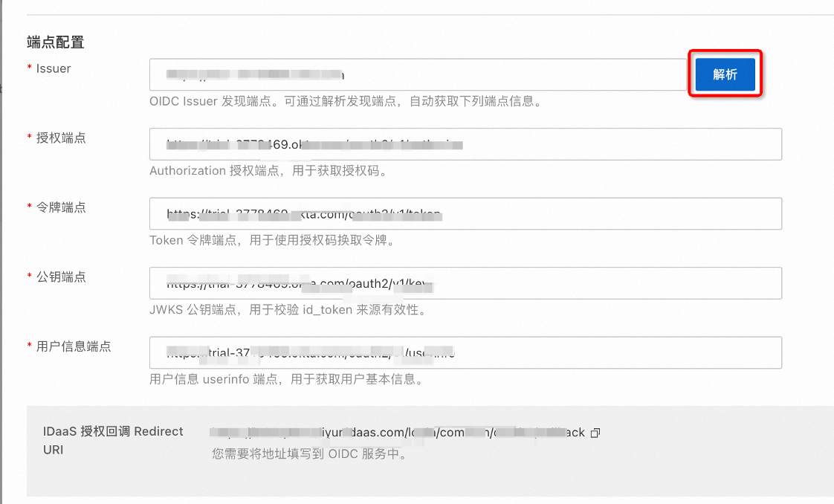Click the Authorization 授权端点 description text

pyautogui.click(x=268, y=171)
